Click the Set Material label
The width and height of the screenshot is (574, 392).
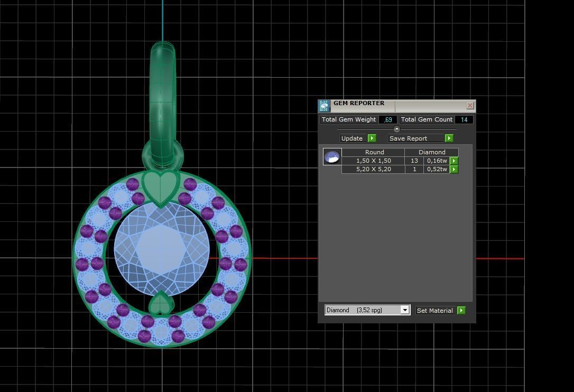(x=435, y=311)
